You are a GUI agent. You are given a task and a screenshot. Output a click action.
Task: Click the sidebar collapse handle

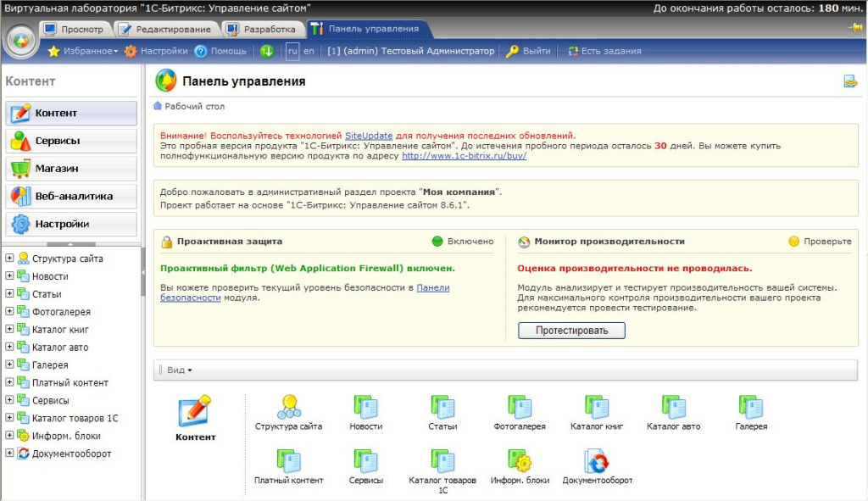pos(142,272)
